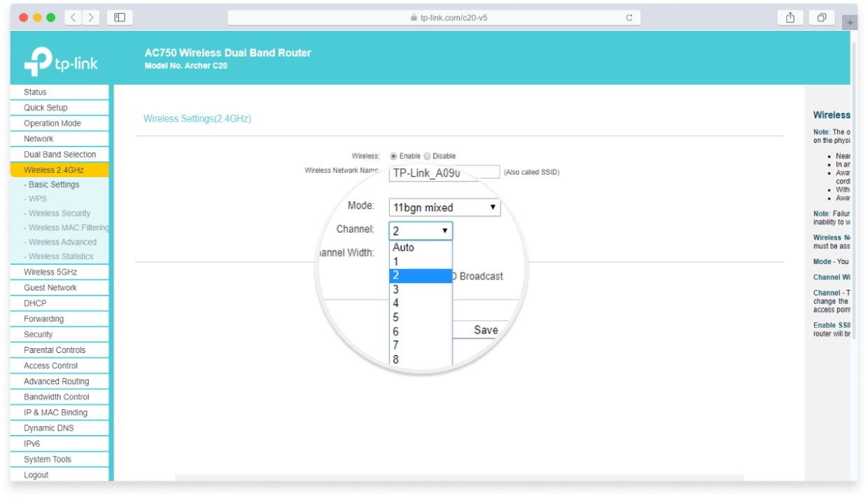Open Forwarding in sidebar
Image resolution: width=868 pixels, height=498 pixels.
[x=59, y=319]
